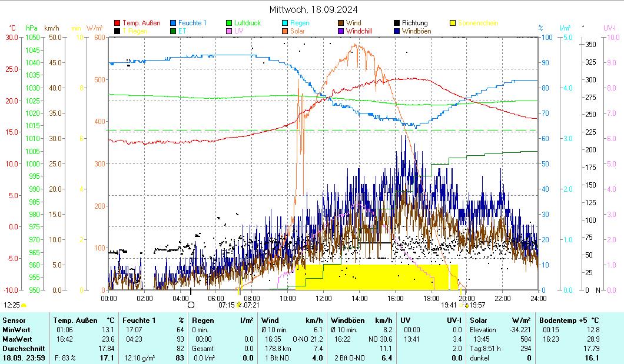Screen dimensions: 624x364
Task: Click the MinWert row label
Action: [x=16, y=330]
